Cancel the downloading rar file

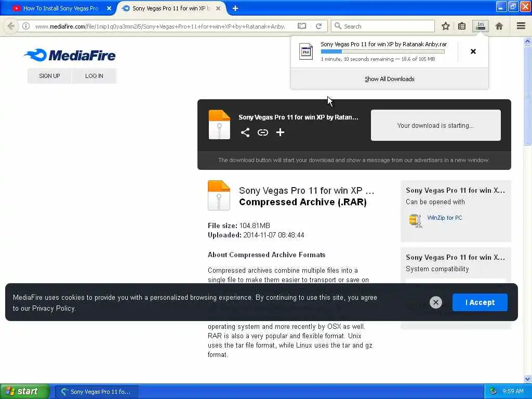(473, 51)
